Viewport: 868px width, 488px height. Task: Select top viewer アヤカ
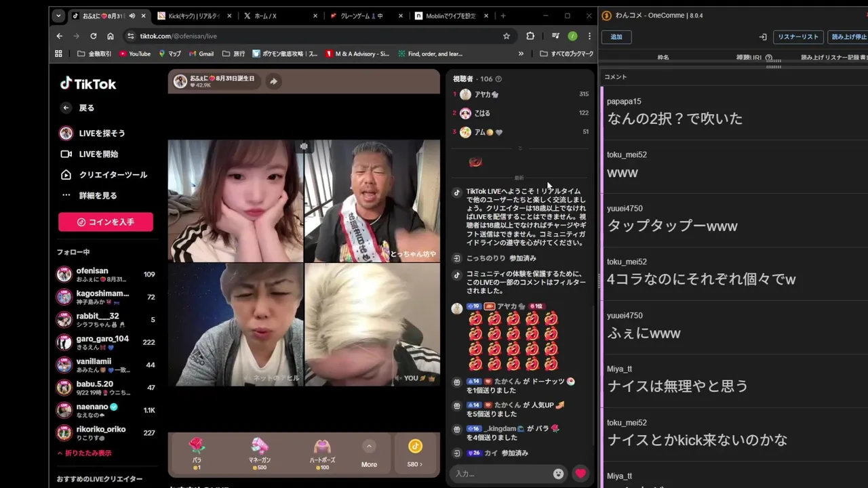click(x=521, y=94)
